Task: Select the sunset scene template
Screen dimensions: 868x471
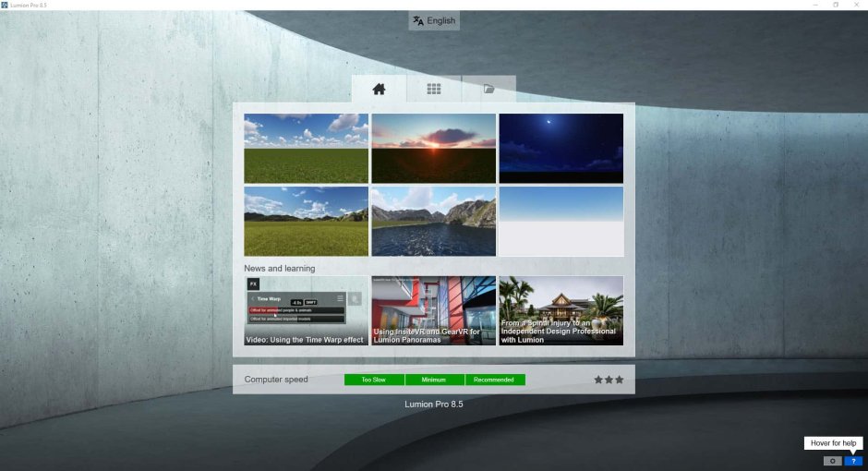Action: click(433, 148)
